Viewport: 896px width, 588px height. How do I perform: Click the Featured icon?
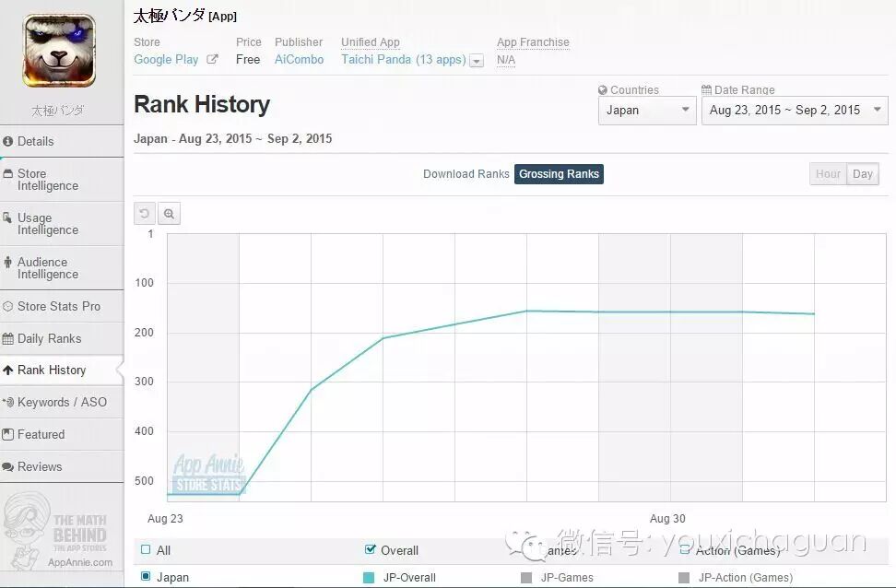(x=7, y=434)
